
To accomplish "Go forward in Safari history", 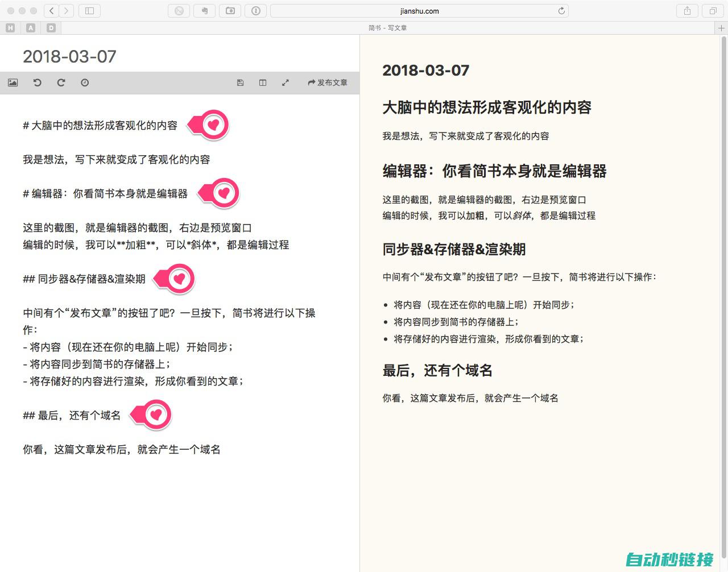I will (x=67, y=11).
